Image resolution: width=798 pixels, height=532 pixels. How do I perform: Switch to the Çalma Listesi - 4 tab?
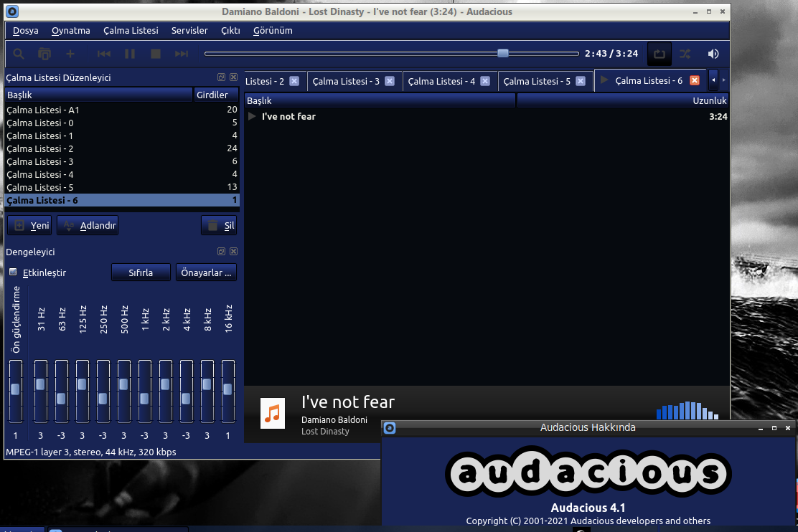(441, 81)
